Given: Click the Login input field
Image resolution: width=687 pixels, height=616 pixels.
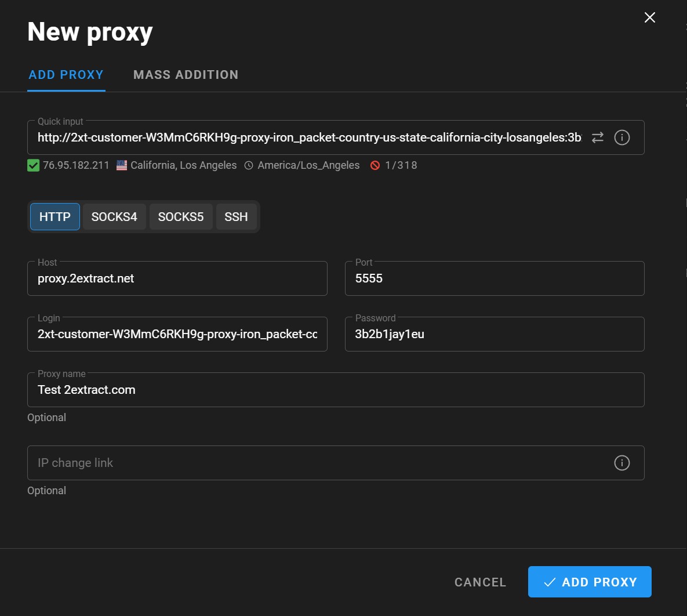Looking at the screenshot, I should [x=177, y=334].
